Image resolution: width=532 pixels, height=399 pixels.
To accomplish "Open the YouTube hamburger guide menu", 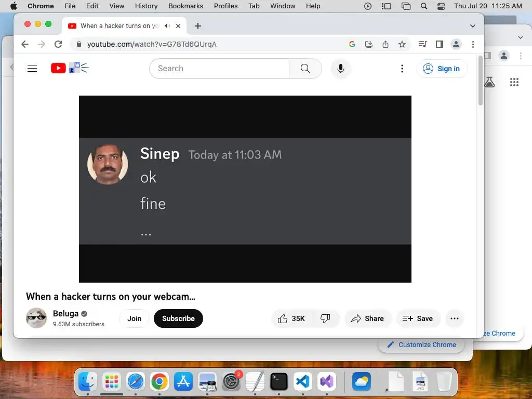I will point(32,69).
